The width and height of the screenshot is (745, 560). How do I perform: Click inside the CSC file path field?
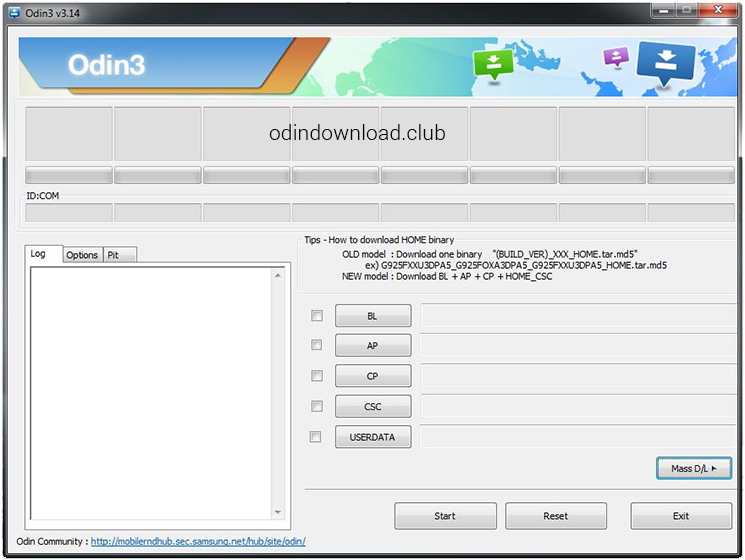(578, 407)
